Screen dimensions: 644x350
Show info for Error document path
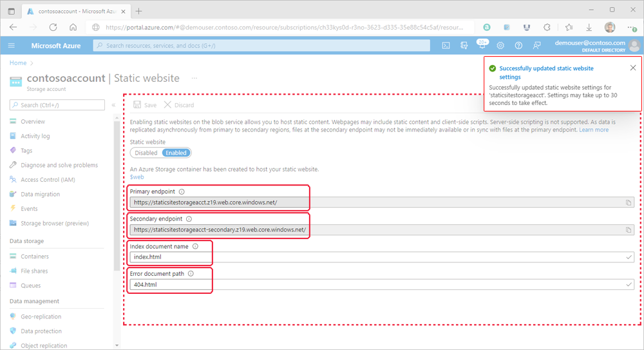[191, 273]
